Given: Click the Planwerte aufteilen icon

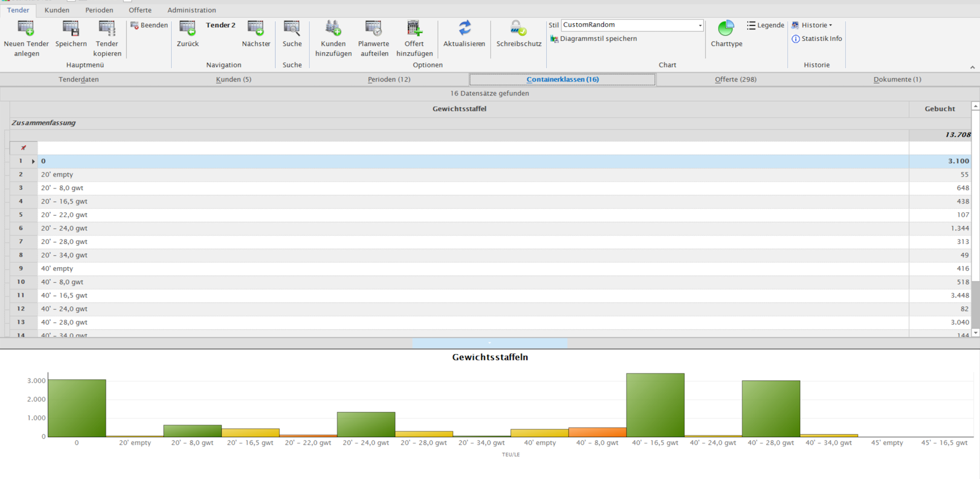Looking at the screenshot, I should pyautogui.click(x=374, y=28).
